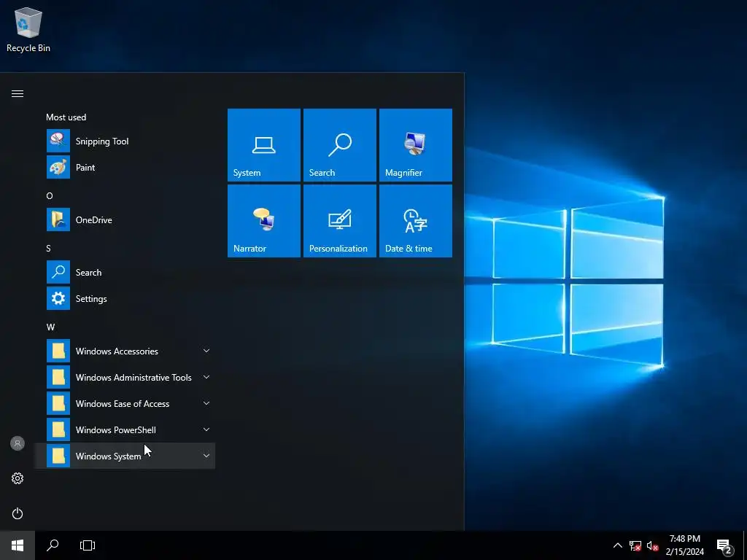Expand the Windows Accessories folder

(x=125, y=351)
